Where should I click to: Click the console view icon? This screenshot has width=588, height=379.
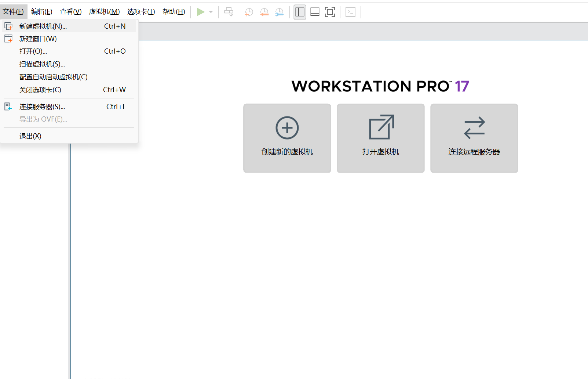(351, 12)
